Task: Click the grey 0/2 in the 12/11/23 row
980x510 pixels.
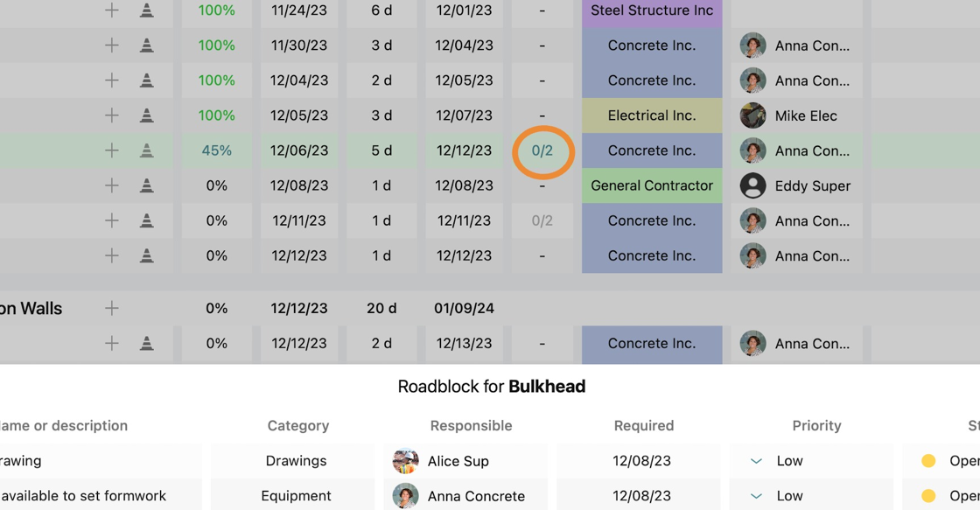Action: pos(542,220)
